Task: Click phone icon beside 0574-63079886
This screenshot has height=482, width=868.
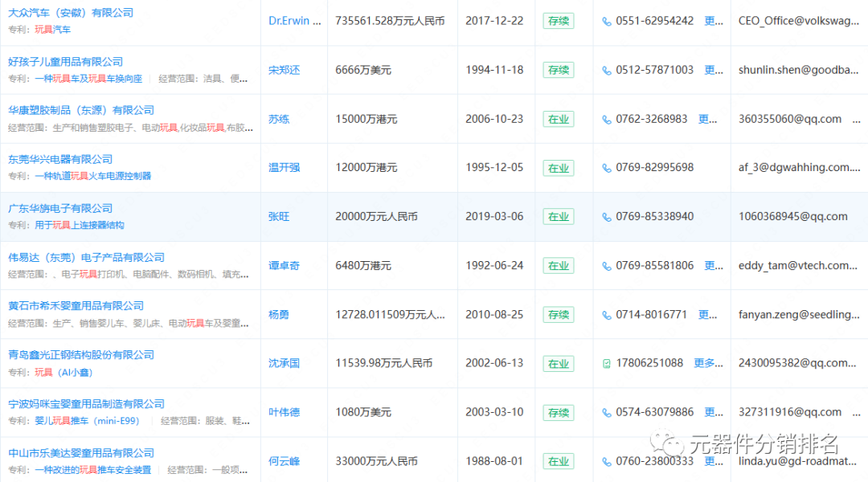Action: (x=607, y=413)
